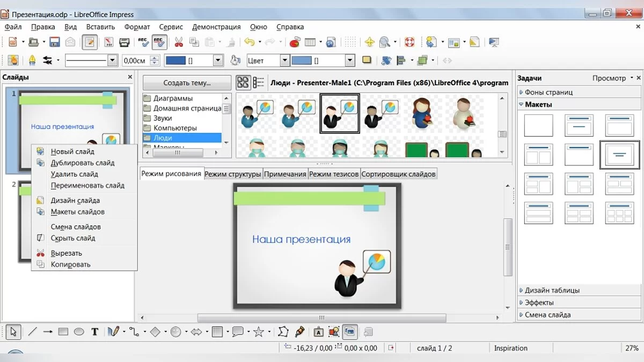
Task: Toggle automatic spell checking button
Action: click(159, 42)
